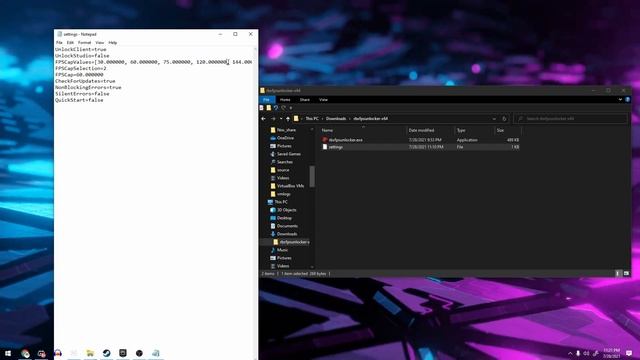Open Explorer help with the blue question icon
Screen dimensions: 640x360
pos(627,99)
